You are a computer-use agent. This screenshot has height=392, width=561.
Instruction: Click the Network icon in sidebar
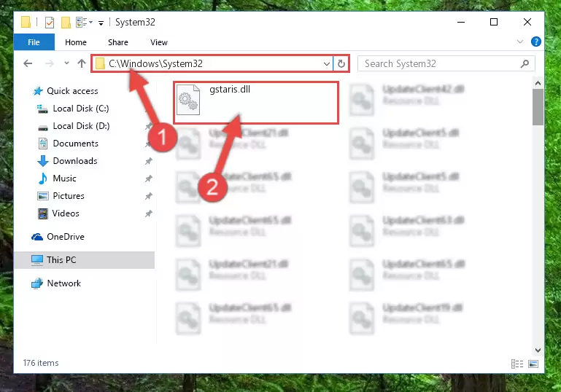click(37, 283)
